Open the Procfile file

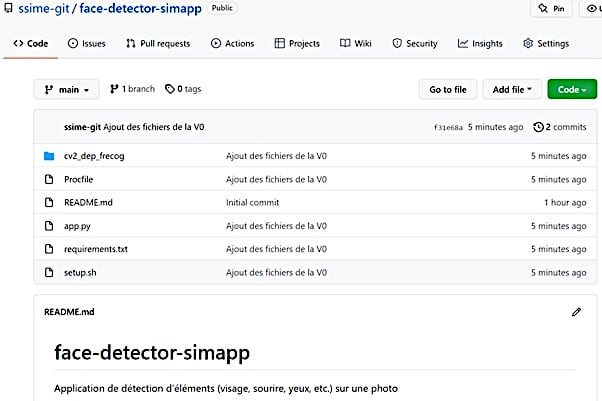click(79, 179)
